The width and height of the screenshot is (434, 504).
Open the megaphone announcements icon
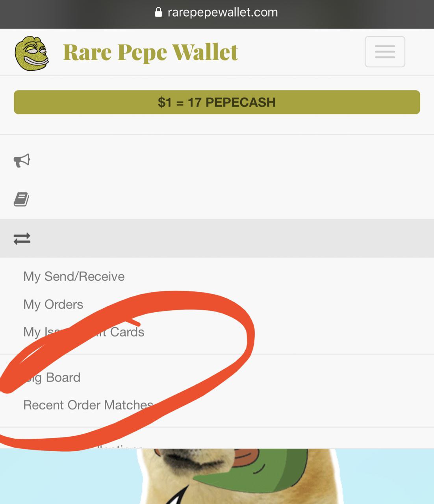click(x=22, y=160)
